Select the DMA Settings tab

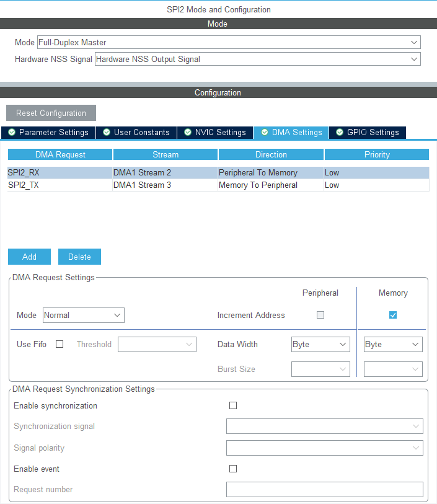coord(291,133)
